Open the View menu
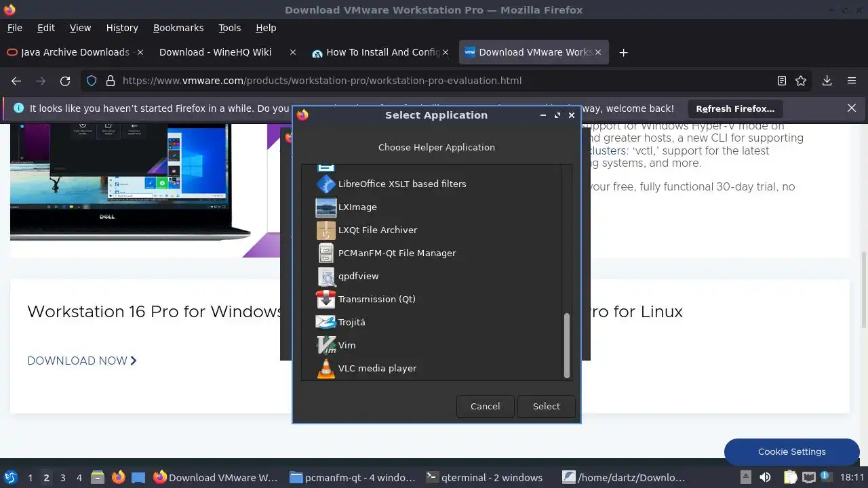Viewport: 868px width, 488px height. point(80,28)
